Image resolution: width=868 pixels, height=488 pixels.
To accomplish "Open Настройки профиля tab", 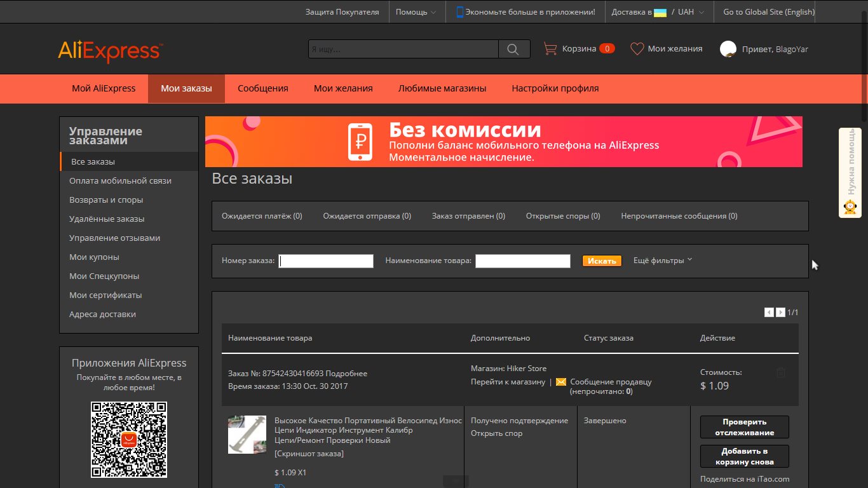I will 555,88.
